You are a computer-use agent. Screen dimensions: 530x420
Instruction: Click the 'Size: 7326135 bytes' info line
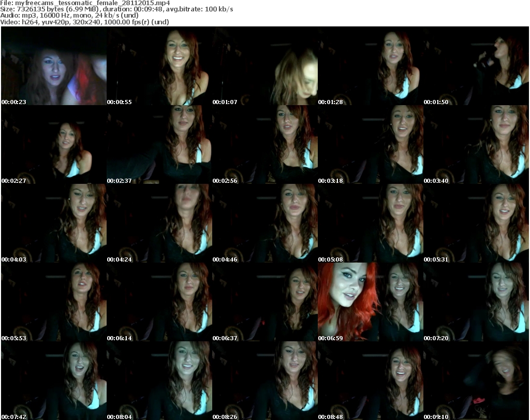[x=116, y=9]
